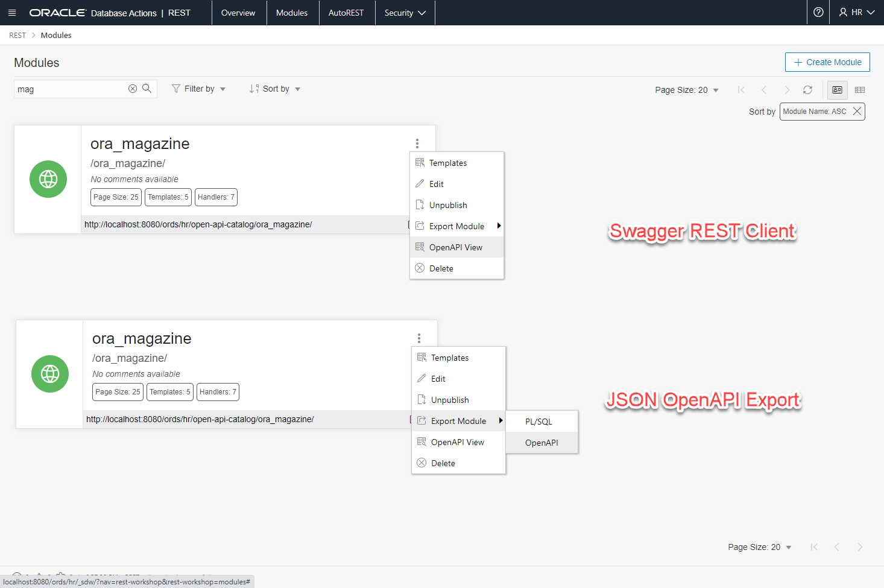The height and width of the screenshot is (588, 884).
Task: Refresh the modules list
Action: [x=807, y=90]
